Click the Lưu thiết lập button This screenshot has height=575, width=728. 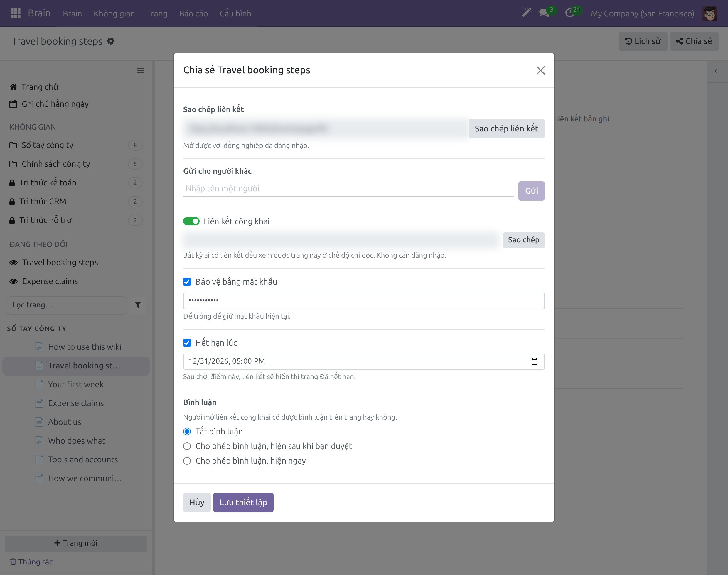pos(243,502)
